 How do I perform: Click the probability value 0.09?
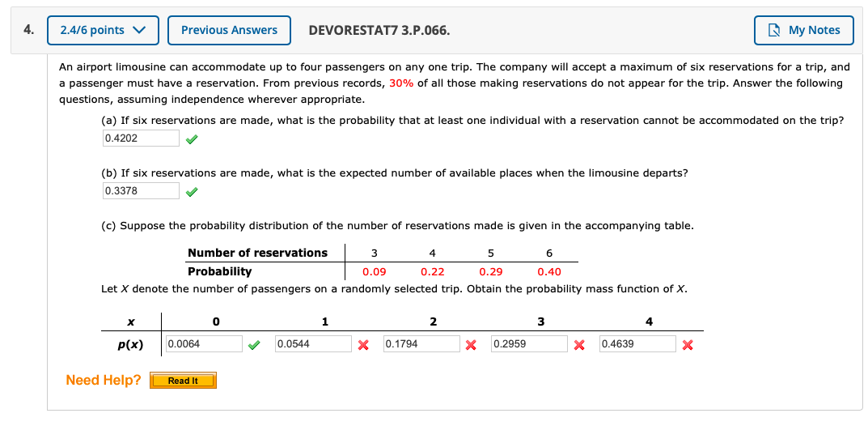pyautogui.click(x=375, y=272)
